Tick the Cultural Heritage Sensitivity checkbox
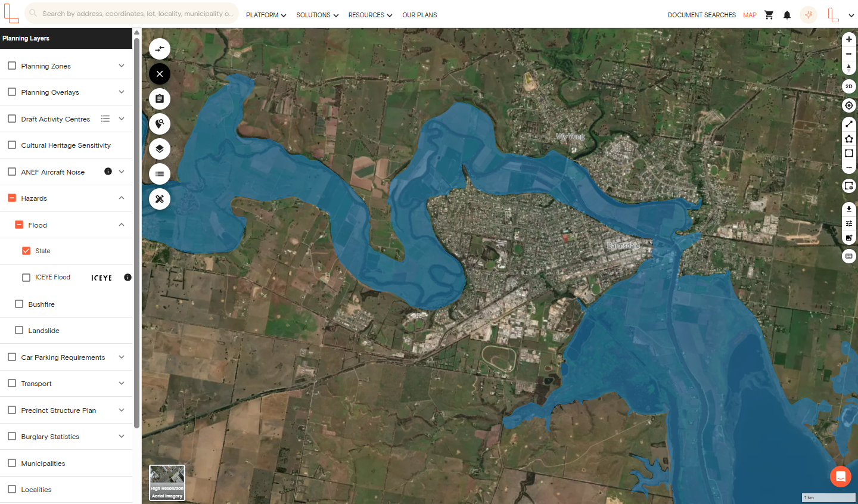This screenshot has height=504, width=858. (12, 145)
